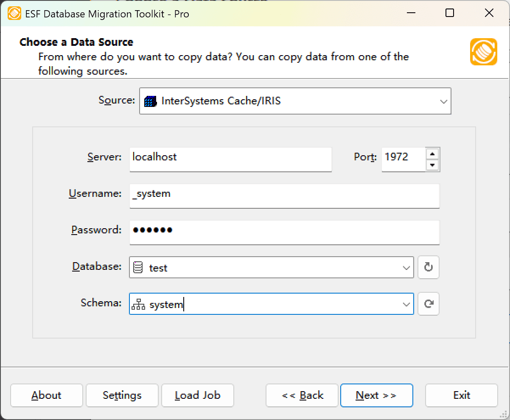Open the Database dropdown

point(406,267)
